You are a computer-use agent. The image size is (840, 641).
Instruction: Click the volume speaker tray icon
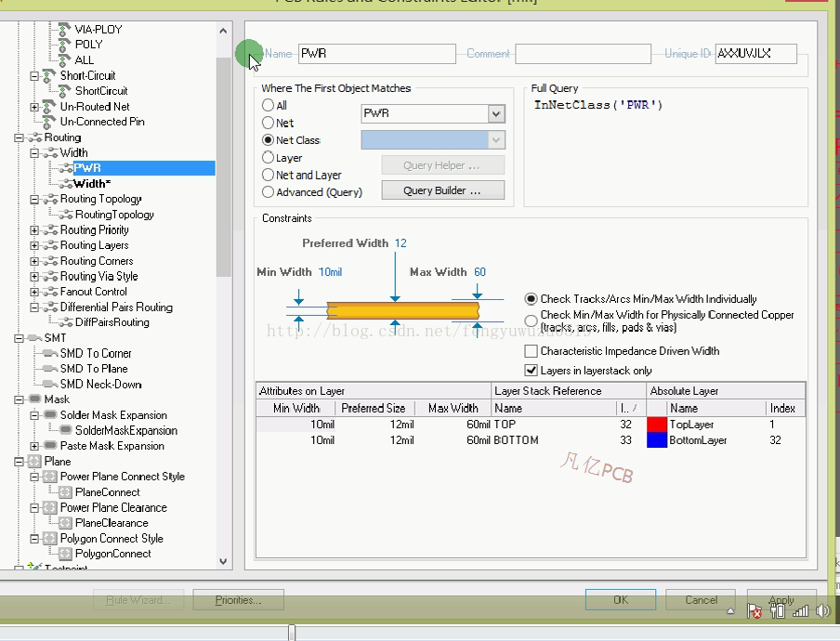coord(822,610)
